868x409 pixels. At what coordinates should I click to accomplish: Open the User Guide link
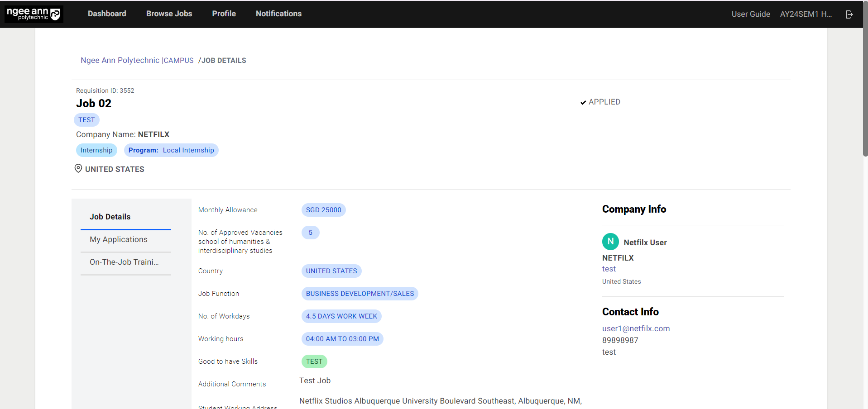(x=750, y=14)
